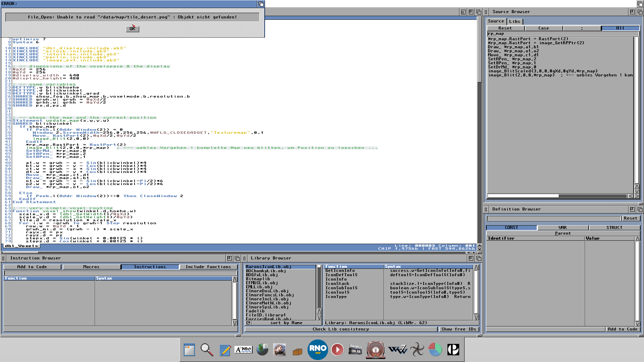
Task: Open the shell terminal icon in dock
Action: (x=190, y=350)
